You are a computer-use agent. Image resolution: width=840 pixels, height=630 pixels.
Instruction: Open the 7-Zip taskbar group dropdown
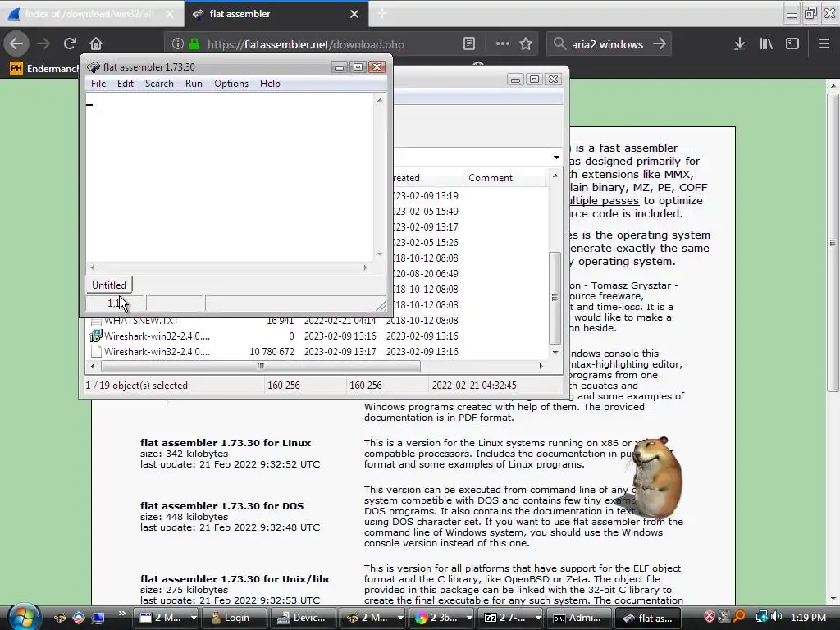pos(537,618)
